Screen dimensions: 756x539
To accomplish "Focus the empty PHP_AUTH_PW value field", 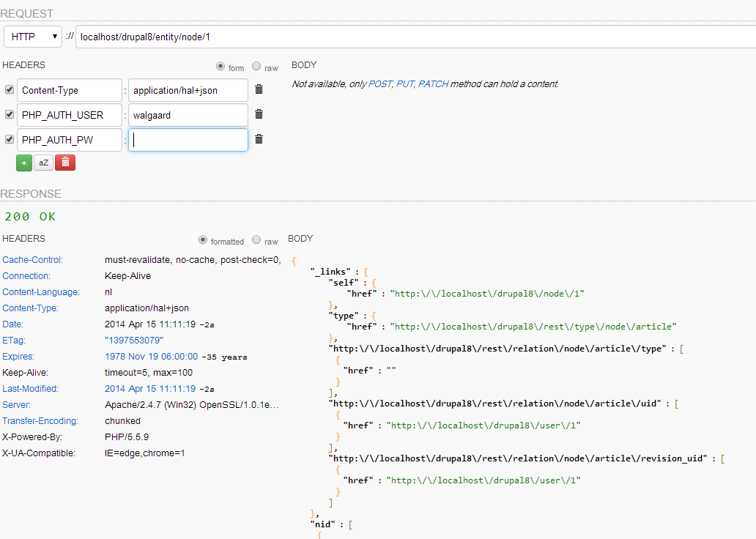I will tap(188, 140).
